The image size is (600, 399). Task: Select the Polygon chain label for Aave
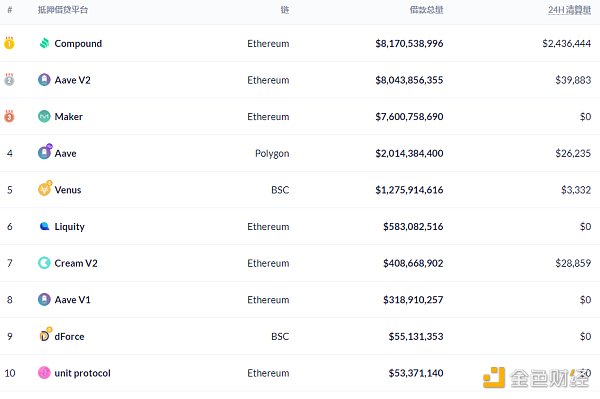[272, 154]
